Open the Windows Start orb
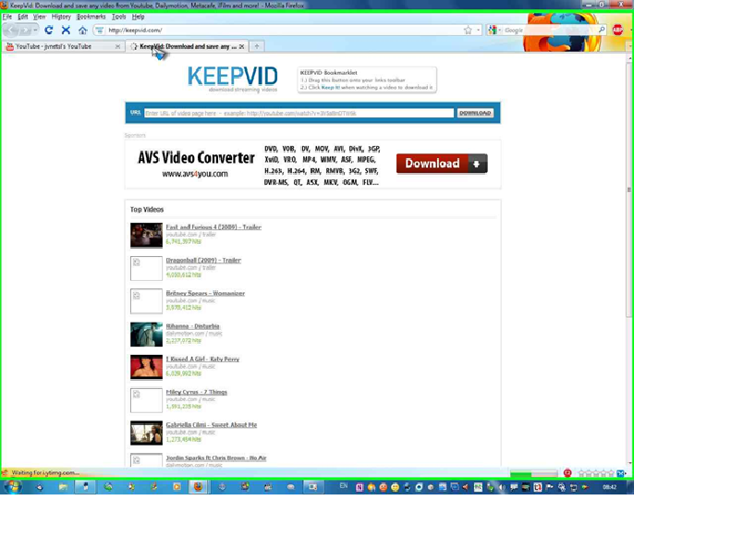This screenshot has height=537, width=756. [x=13, y=486]
